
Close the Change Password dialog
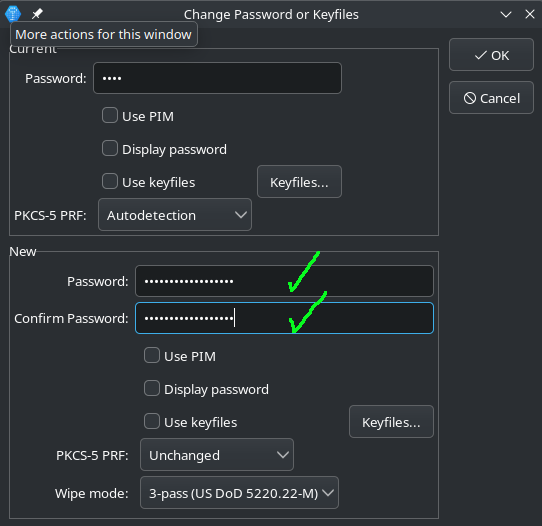pos(530,15)
